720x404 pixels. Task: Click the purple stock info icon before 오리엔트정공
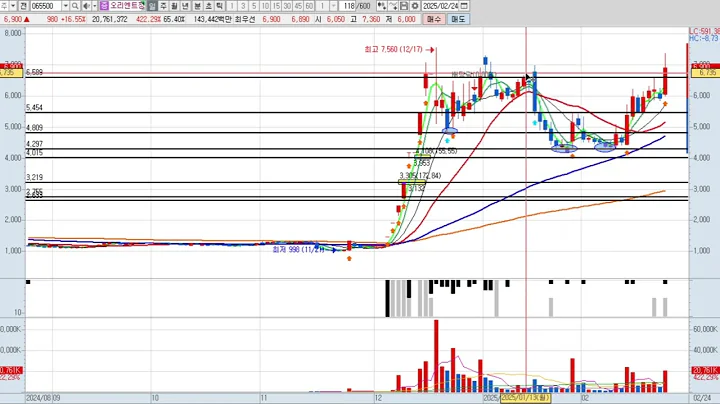[x=104, y=6]
